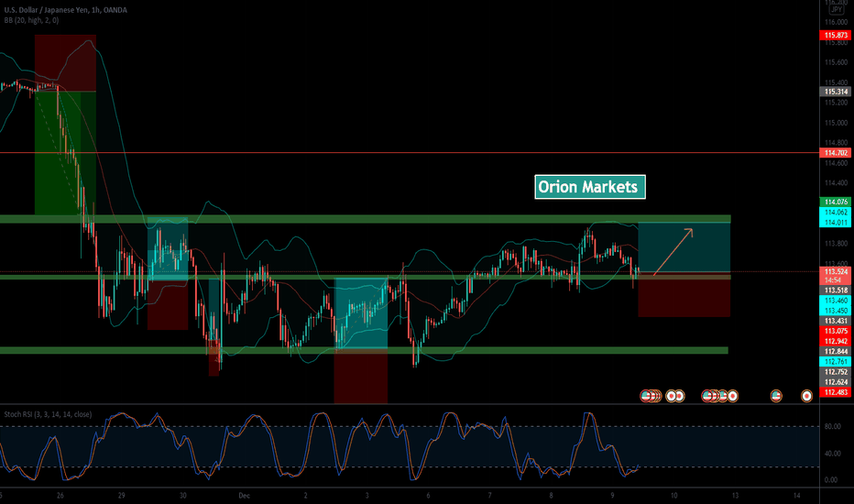
Task: Click the 113.075 red price label
Action: [836, 332]
